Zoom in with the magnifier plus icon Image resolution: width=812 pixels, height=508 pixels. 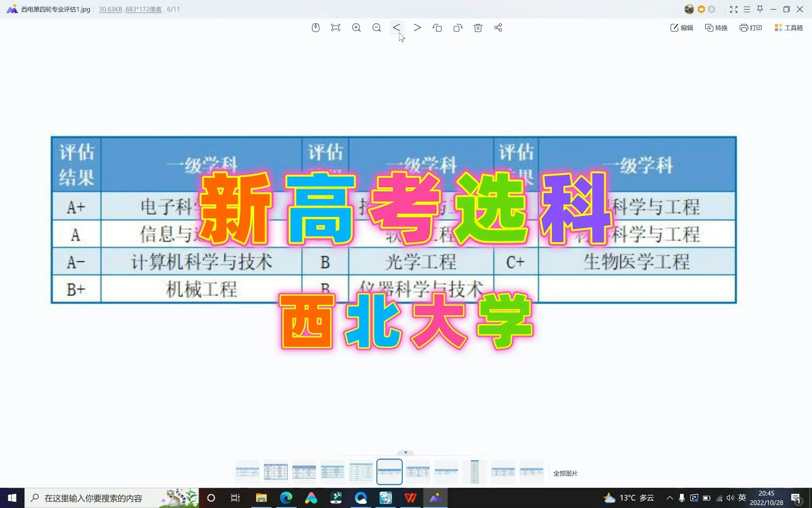[x=356, y=28]
